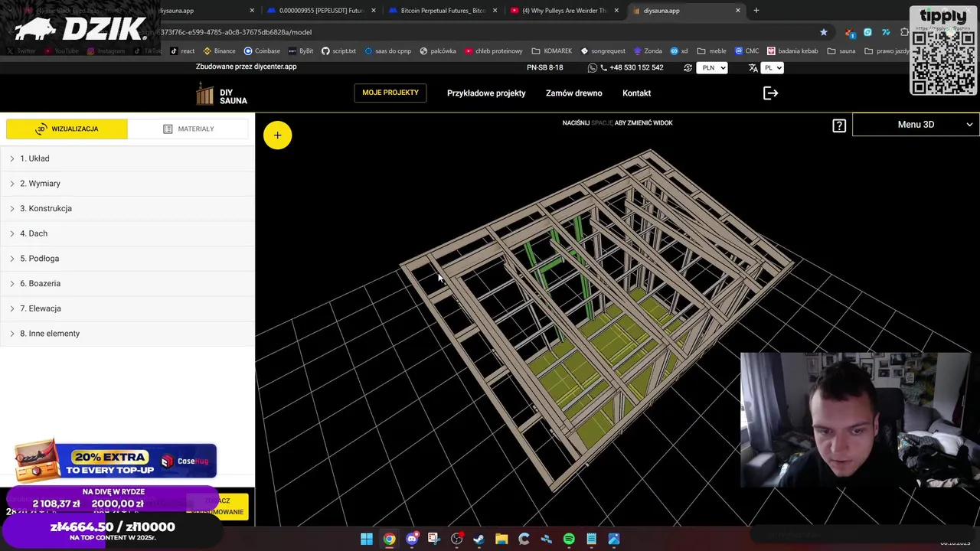
Task: Switch to the Materiały tab
Action: 188,129
